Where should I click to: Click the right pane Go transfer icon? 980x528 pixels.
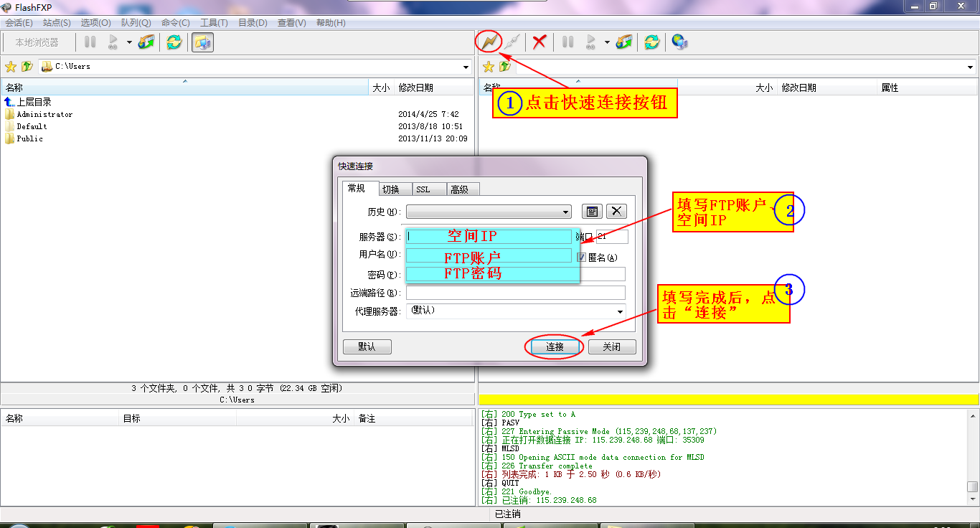point(590,42)
